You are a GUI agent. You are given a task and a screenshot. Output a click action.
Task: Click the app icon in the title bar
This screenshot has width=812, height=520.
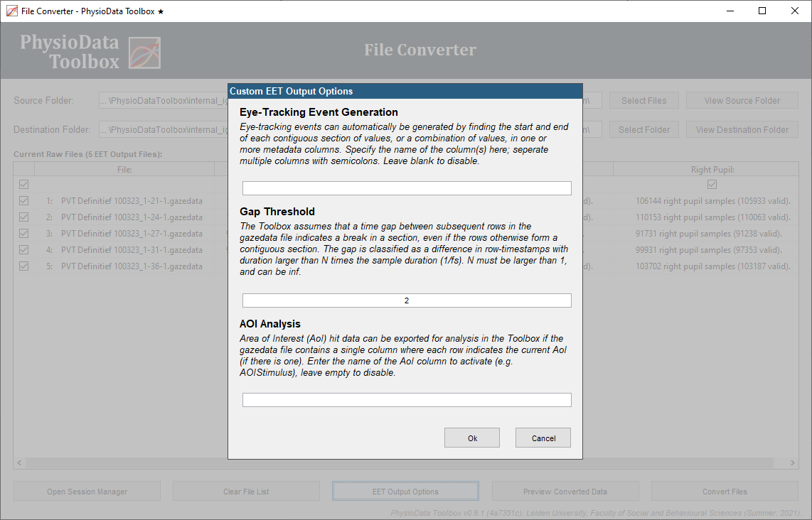[11, 11]
